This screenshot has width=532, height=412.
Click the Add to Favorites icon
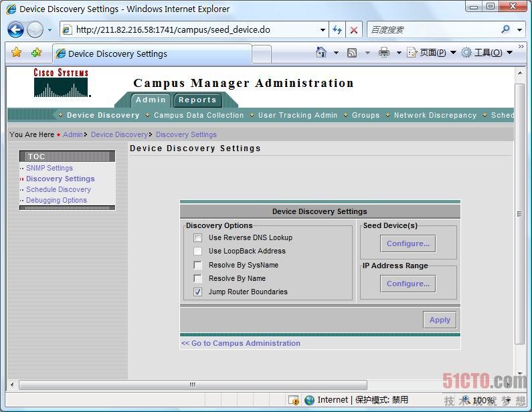click(36, 53)
